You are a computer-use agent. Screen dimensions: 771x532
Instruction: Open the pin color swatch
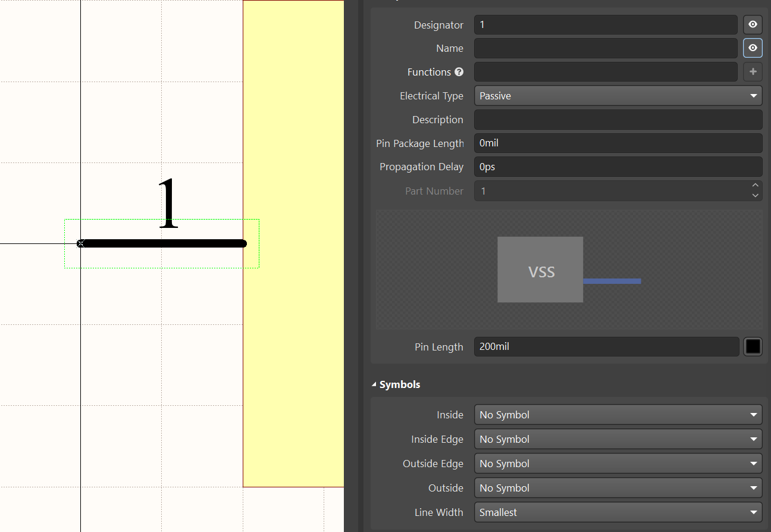coord(753,346)
